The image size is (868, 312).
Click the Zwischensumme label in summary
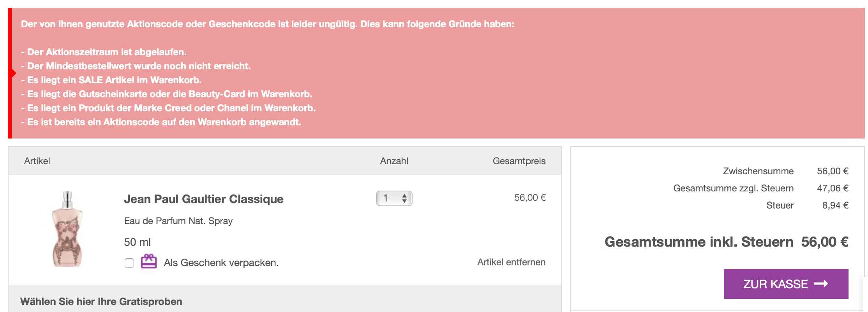point(758,171)
